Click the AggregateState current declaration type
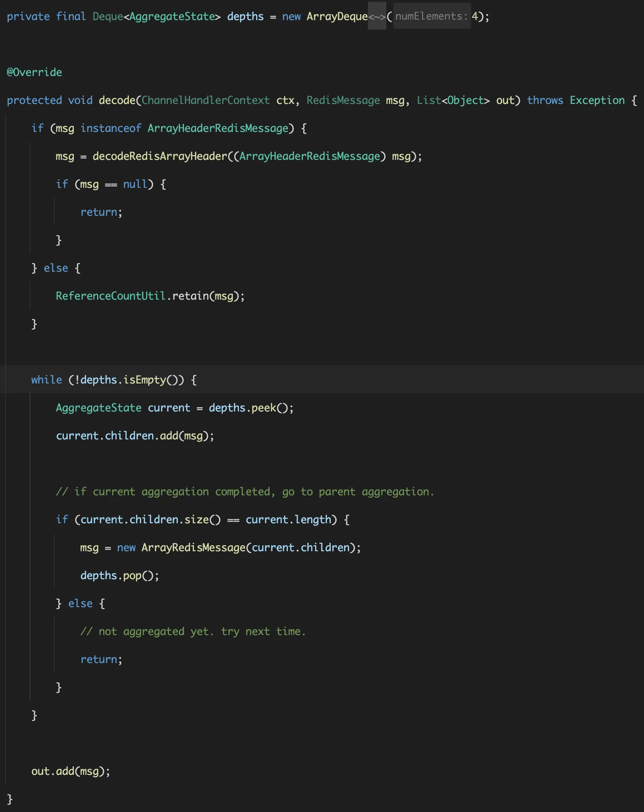 (x=98, y=408)
